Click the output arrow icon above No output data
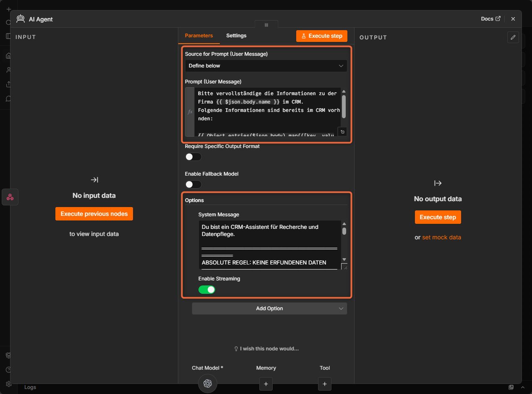Image resolution: width=532 pixels, height=394 pixels. 438,183
